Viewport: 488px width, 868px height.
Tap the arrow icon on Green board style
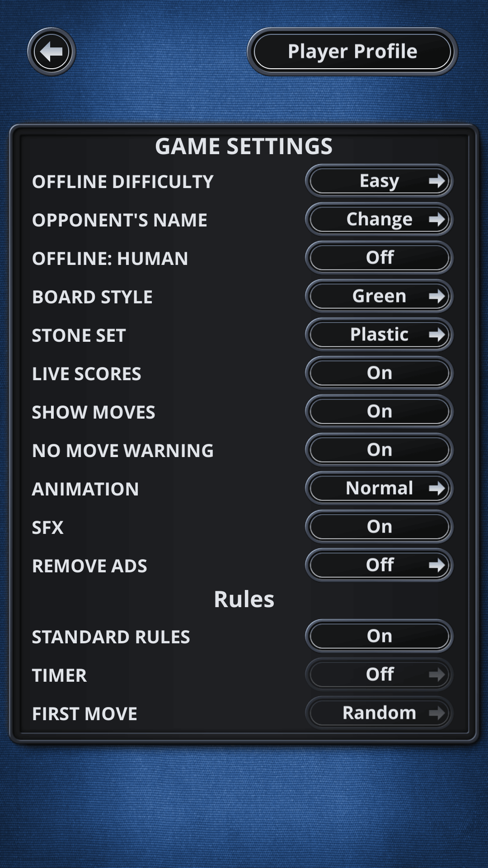pos(436,297)
